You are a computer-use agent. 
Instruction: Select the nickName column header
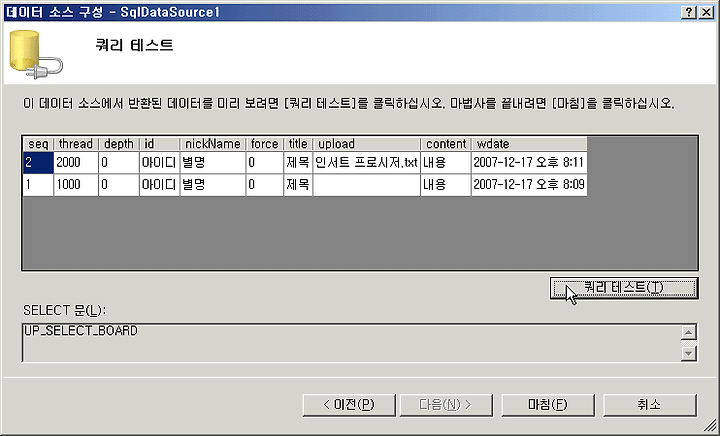click(213, 144)
